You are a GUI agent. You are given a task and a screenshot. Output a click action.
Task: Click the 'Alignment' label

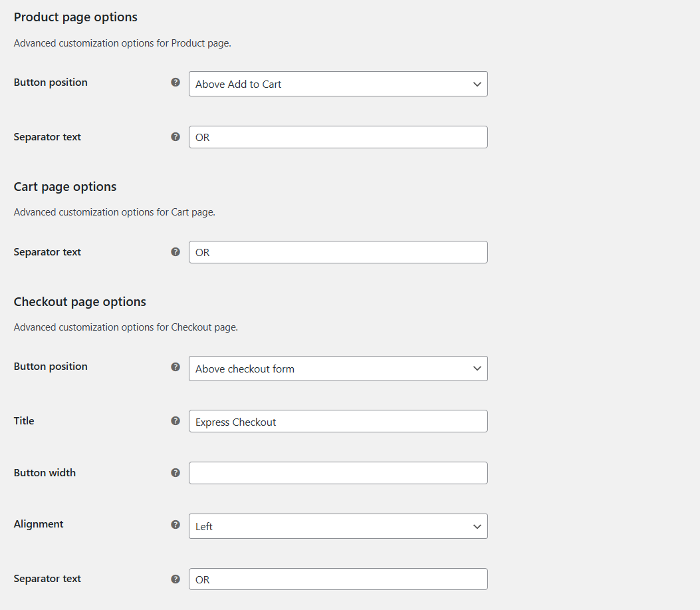click(x=39, y=524)
